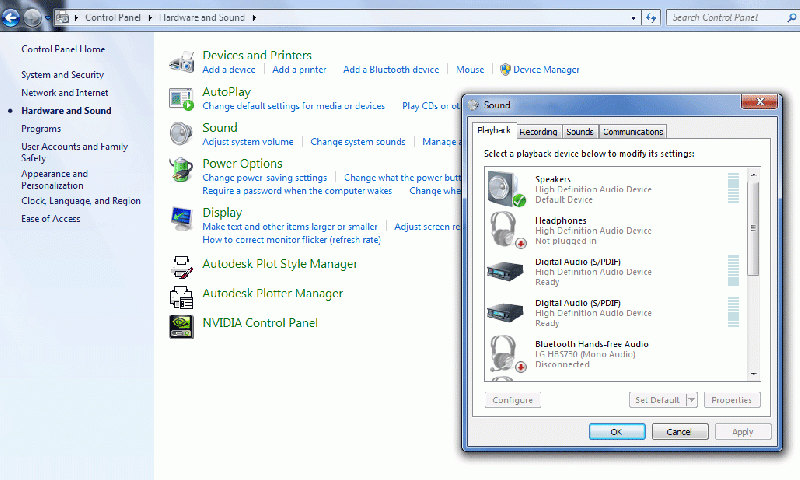
Task: Click the Properties button
Action: point(732,400)
